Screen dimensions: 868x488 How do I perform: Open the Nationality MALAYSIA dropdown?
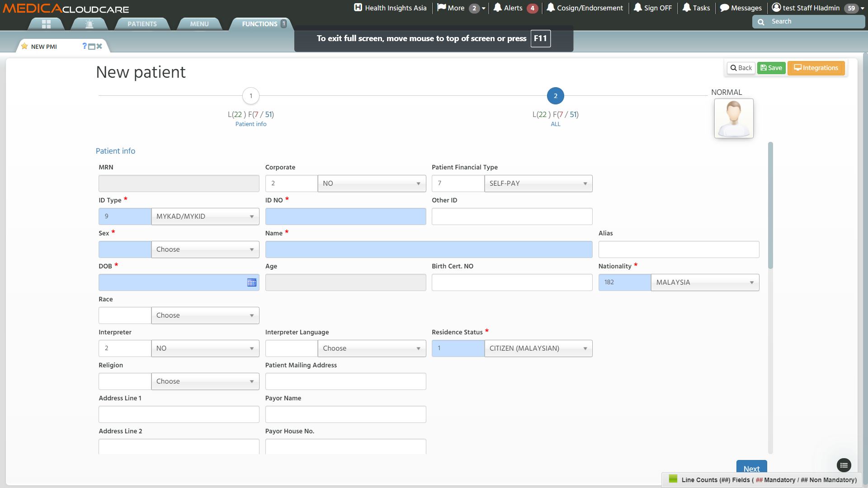point(704,282)
